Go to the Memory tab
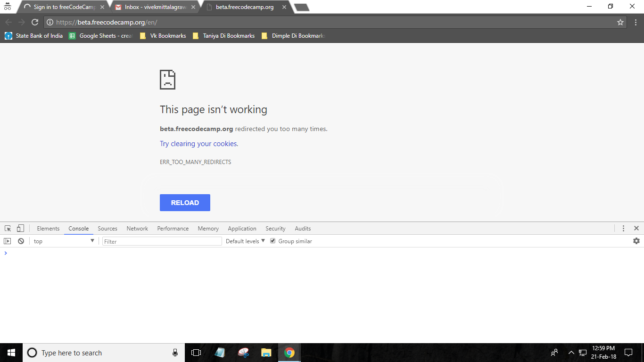The image size is (644, 362). [208, 228]
